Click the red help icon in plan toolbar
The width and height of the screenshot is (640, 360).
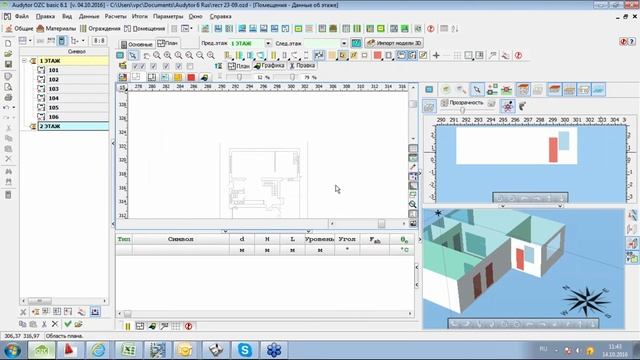click(518, 56)
